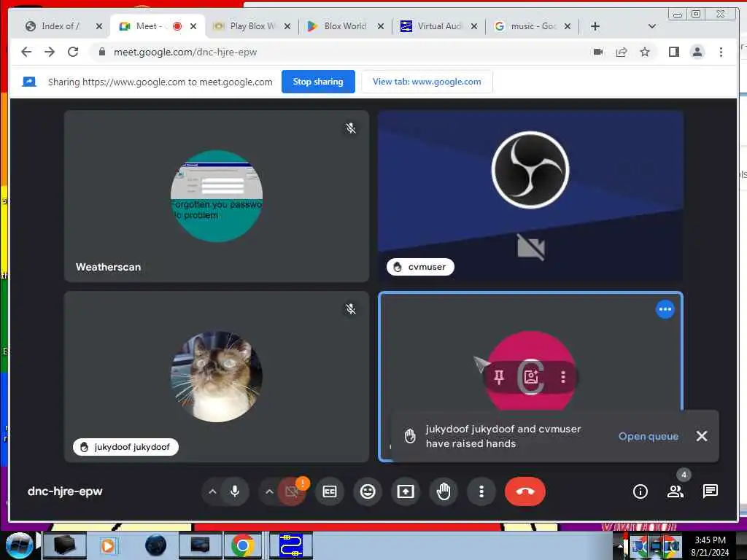Viewport: 747px width, 560px height.
Task: Open Chrome three-dot menu
Action: (x=721, y=52)
